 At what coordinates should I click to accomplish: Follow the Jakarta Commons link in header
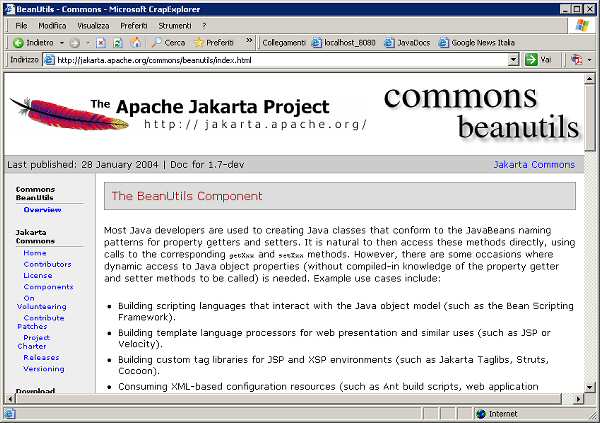(534, 165)
